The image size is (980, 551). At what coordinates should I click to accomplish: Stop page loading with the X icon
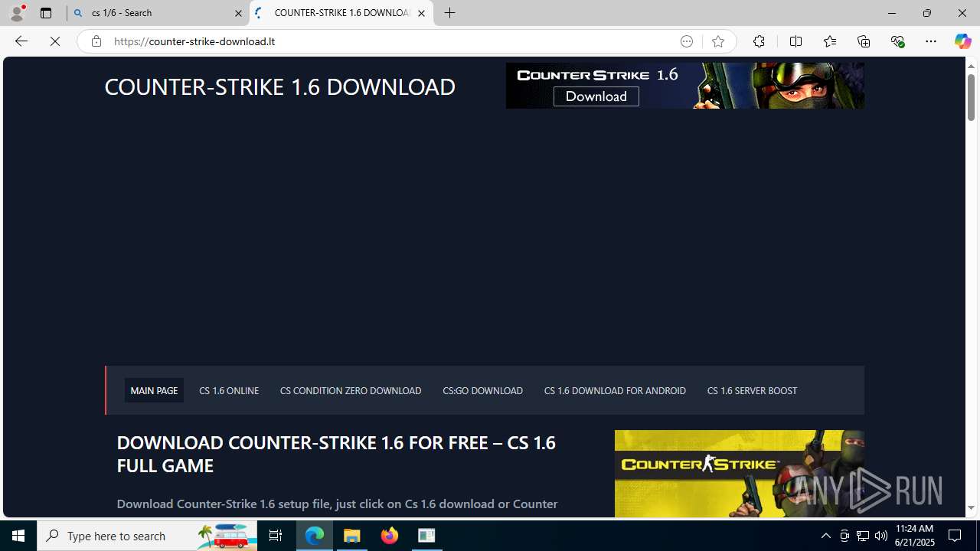click(55, 41)
